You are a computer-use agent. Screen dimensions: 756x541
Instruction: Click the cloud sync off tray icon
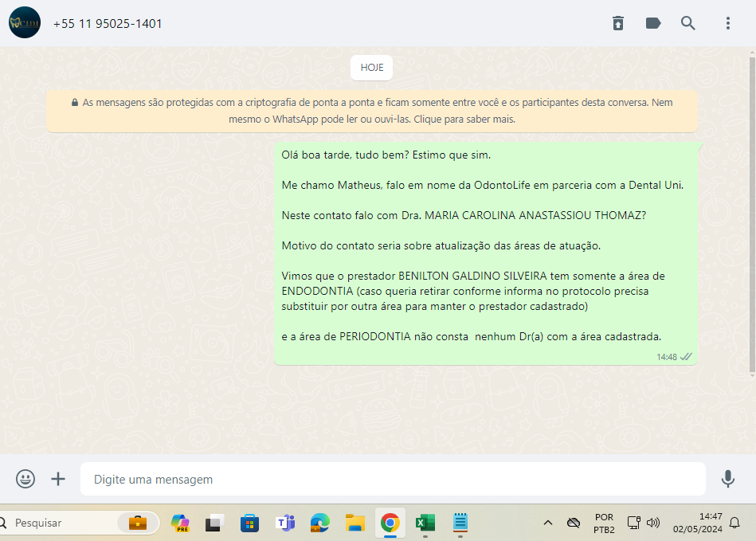click(574, 523)
